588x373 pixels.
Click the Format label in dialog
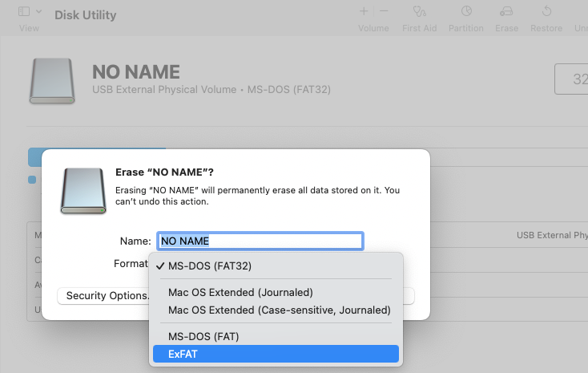click(x=131, y=264)
